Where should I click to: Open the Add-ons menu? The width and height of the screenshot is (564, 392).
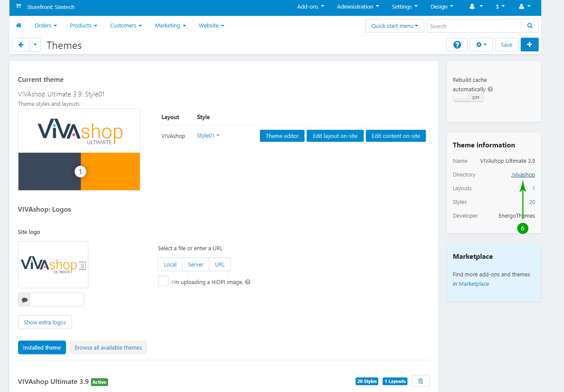click(310, 7)
